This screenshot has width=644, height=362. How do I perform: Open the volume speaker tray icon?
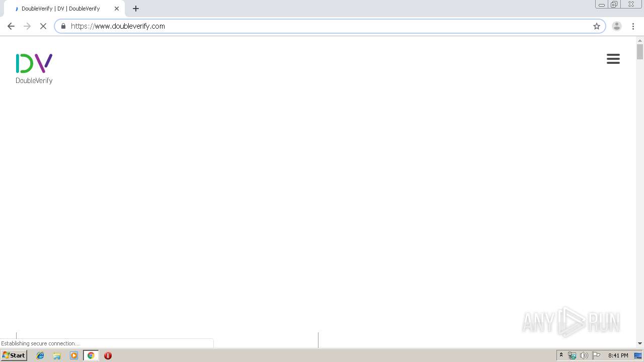tap(584, 355)
